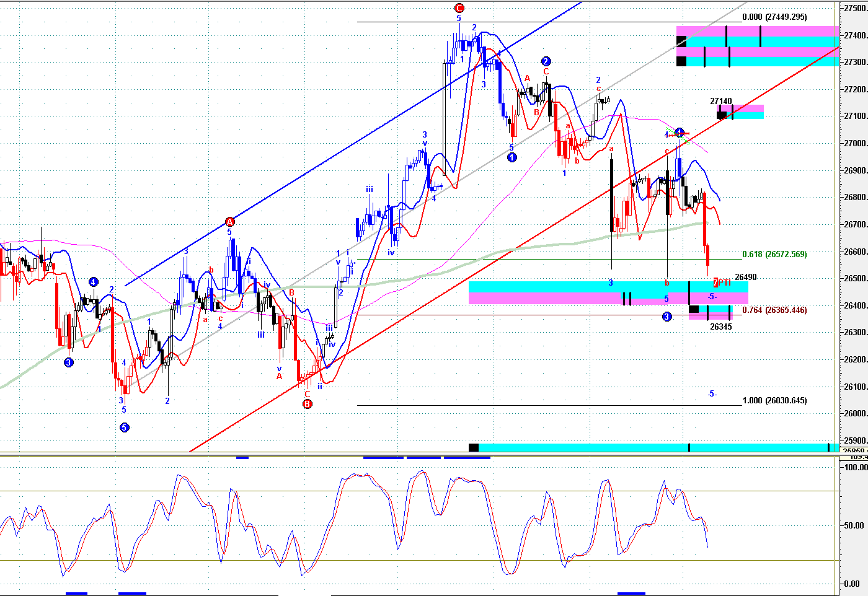Click the red PTI indicator label
Viewport: 868px width, 596px height.
click(x=722, y=283)
